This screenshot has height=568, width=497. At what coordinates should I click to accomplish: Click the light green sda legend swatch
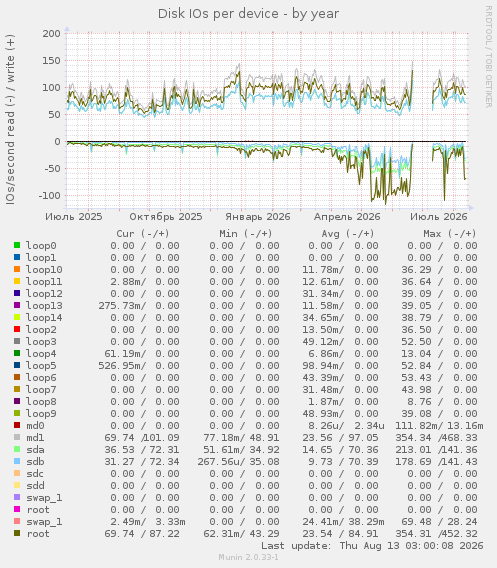(x=17, y=449)
